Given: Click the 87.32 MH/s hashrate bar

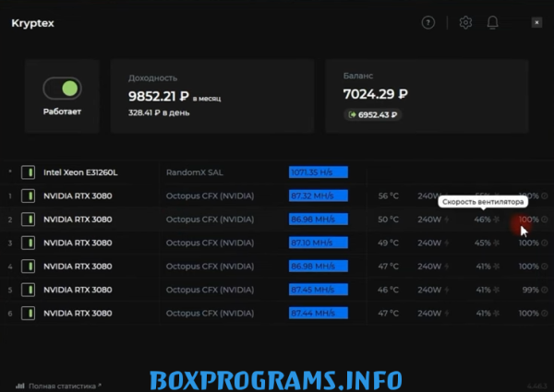Looking at the screenshot, I should (x=319, y=196).
